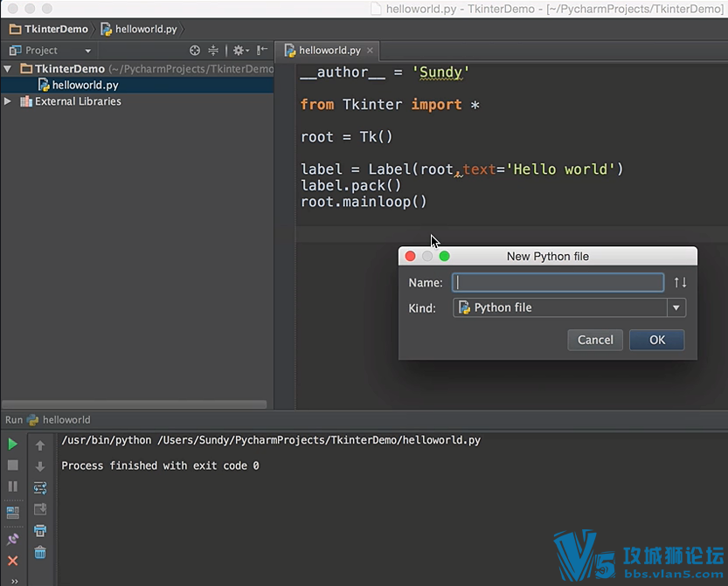The height and width of the screenshot is (586, 728).
Task: Click the restore layout icon in Run panel
Action: click(x=12, y=513)
